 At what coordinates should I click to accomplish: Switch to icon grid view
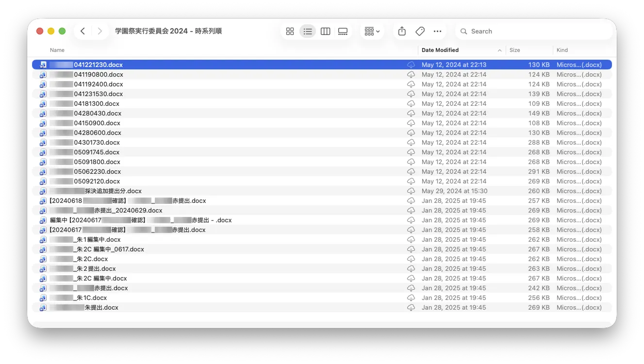(290, 31)
